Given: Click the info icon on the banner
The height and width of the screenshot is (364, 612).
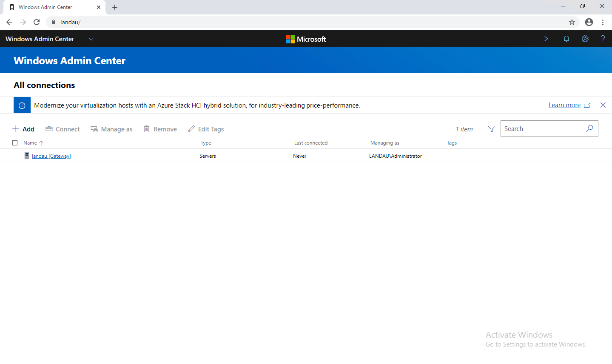Looking at the screenshot, I should pos(22,105).
